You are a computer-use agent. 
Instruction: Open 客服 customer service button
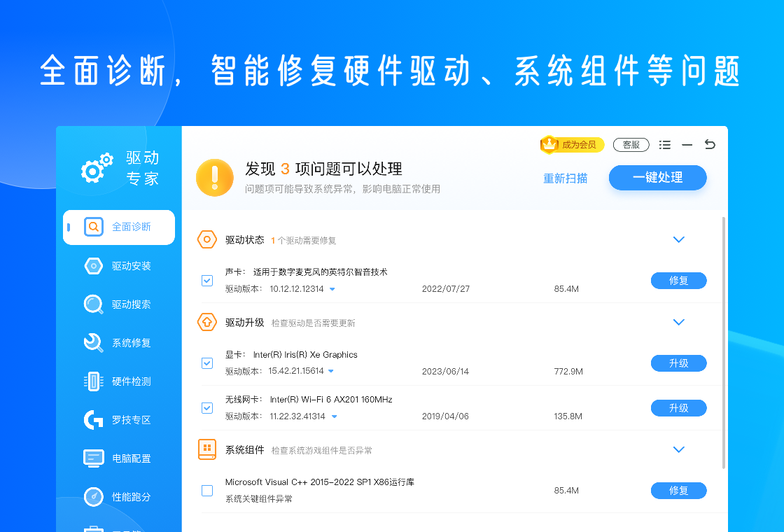[631, 145]
